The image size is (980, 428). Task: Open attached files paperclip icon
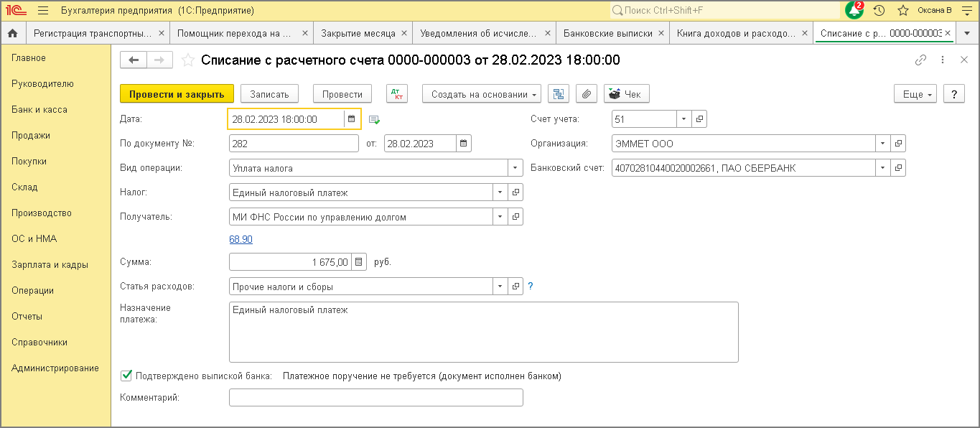point(587,94)
